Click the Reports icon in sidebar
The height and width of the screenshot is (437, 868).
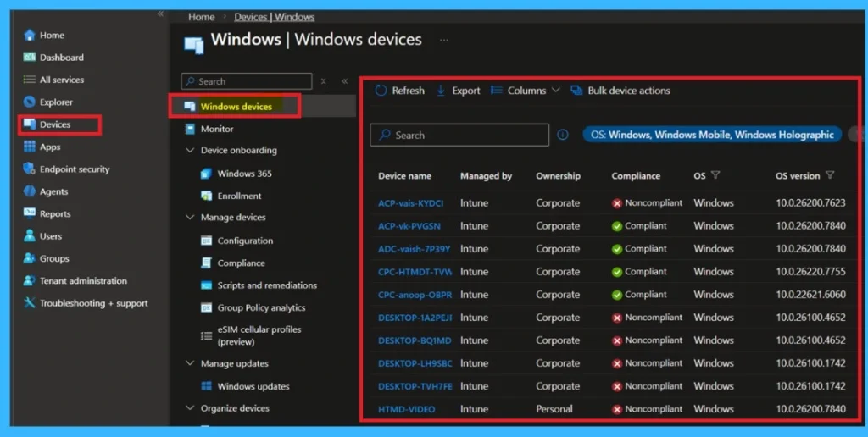[x=30, y=213]
